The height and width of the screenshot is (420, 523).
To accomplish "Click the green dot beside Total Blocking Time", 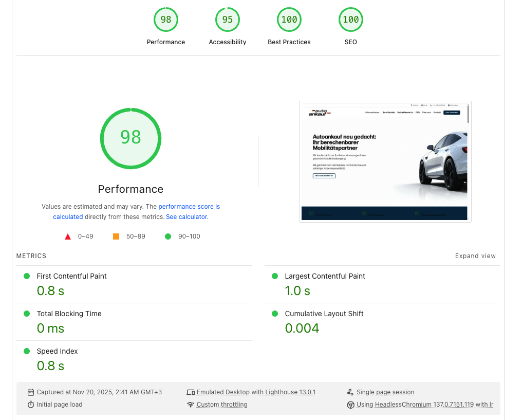I will tap(26, 313).
